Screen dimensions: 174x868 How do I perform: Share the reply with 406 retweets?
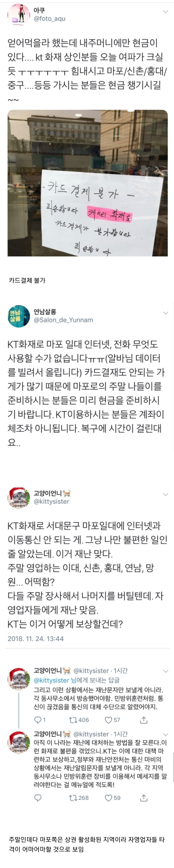[x=144, y=720]
